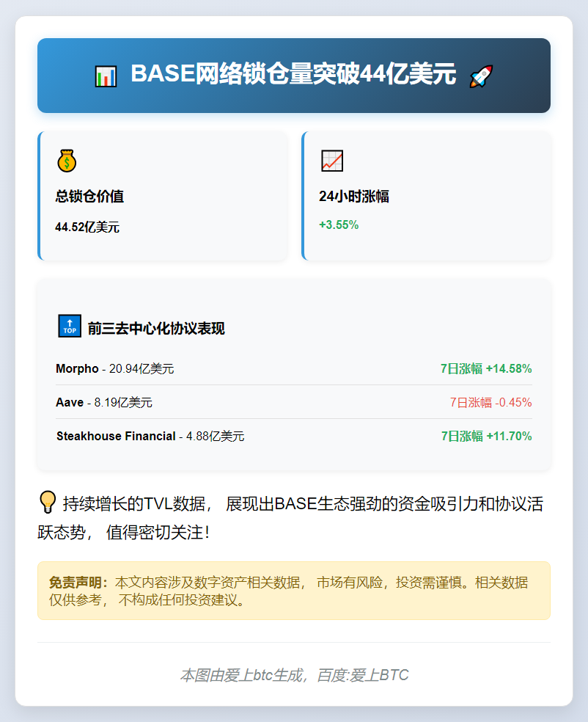Click the money bag icon above 总锁仓价值

[x=67, y=160]
